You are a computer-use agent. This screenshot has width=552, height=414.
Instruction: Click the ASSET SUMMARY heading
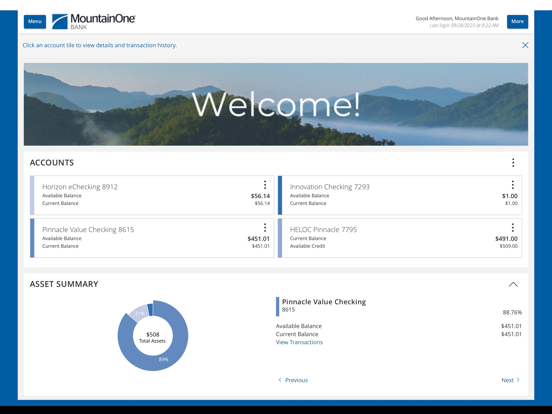64,284
